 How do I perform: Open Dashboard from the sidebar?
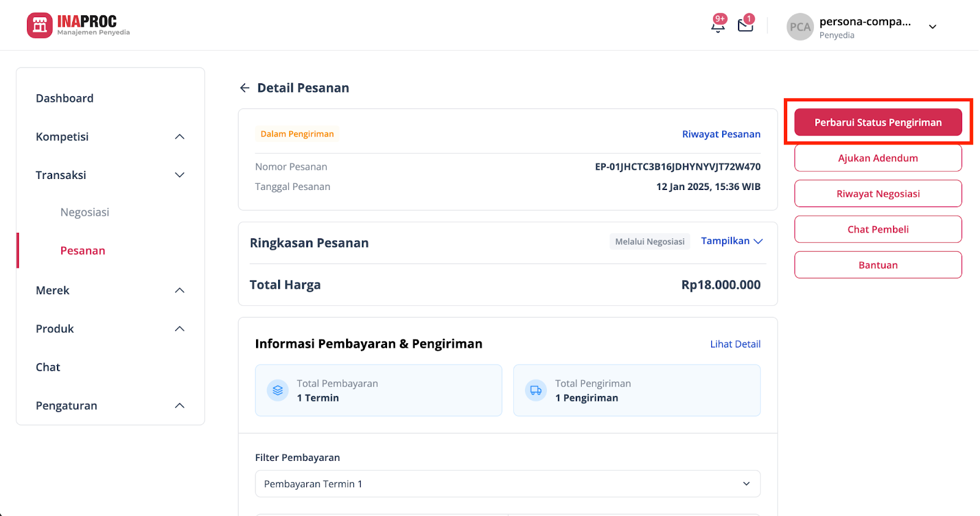tap(64, 99)
